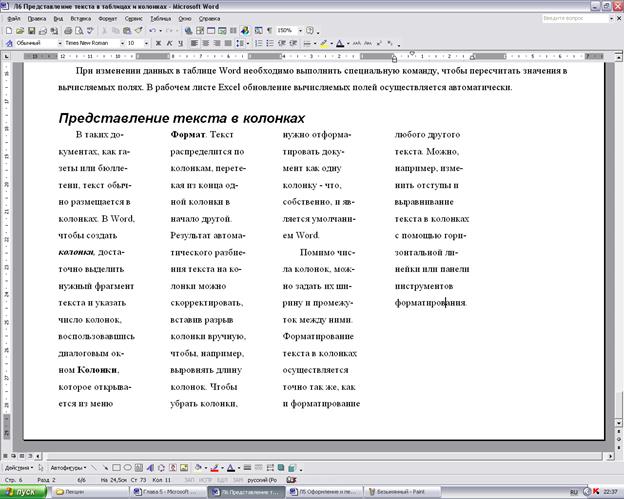Toggle bulleted list formatting
Image resolution: width=624 pixels, height=499 pixels.
point(270,43)
